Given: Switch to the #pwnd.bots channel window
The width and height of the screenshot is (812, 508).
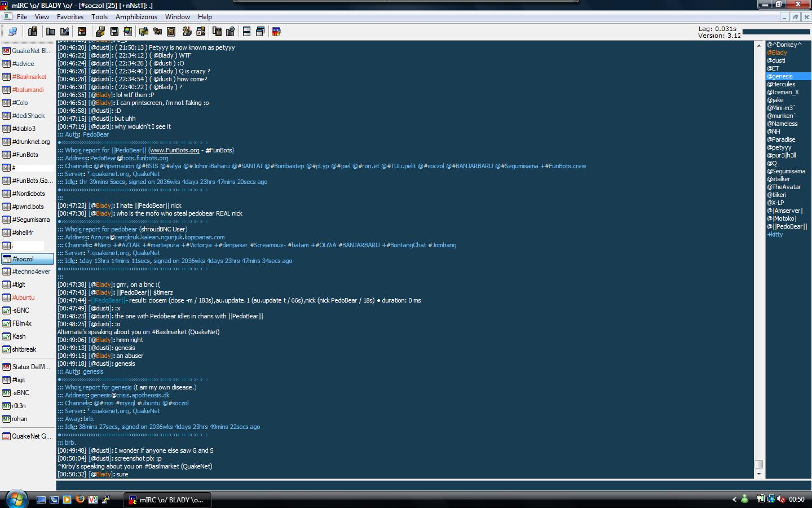Looking at the screenshot, I should [28, 207].
